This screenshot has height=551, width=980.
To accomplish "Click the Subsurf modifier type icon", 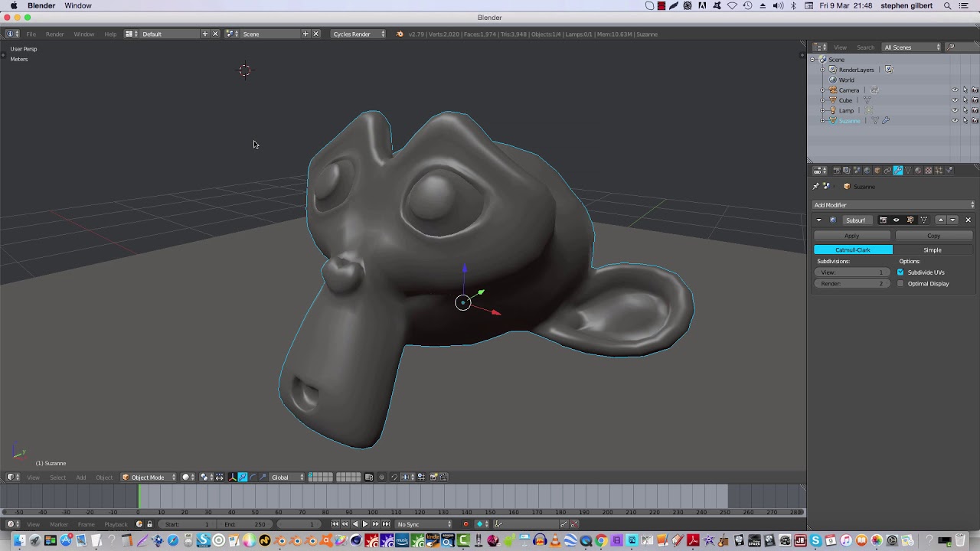I will point(833,220).
